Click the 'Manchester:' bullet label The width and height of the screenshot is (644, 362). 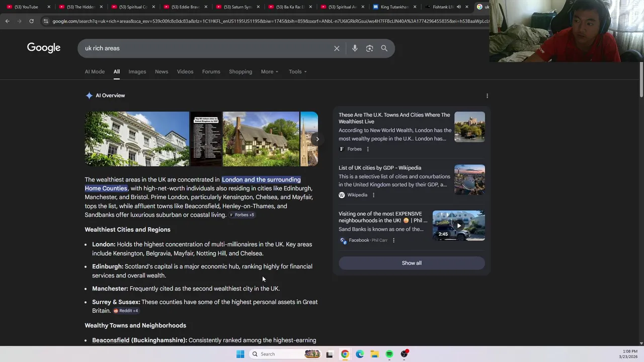tap(110, 289)
